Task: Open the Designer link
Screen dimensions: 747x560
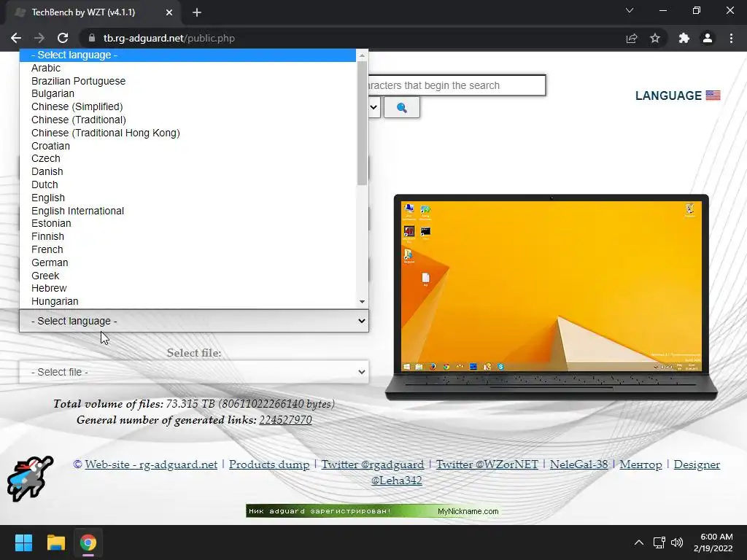Action: click(x=697, y=464)
